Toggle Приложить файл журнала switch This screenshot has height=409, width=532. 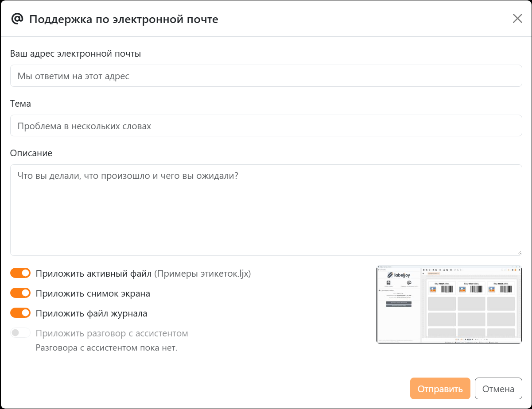click(20, 313)
